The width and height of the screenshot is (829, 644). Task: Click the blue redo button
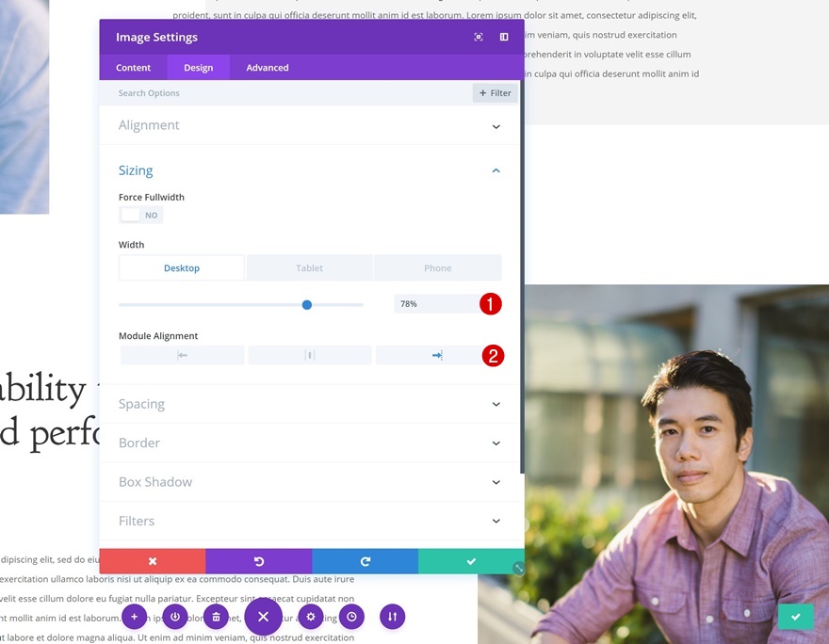[x=365, y=561]
